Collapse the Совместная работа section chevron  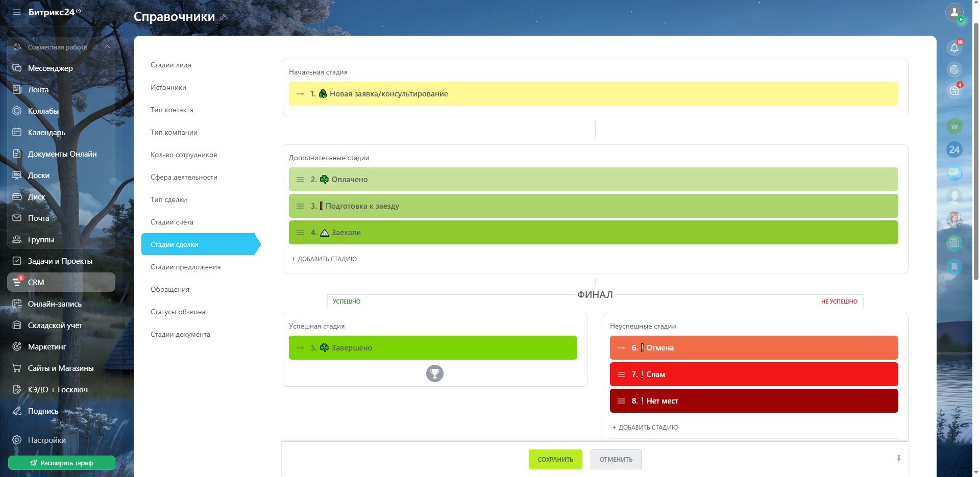107,47
